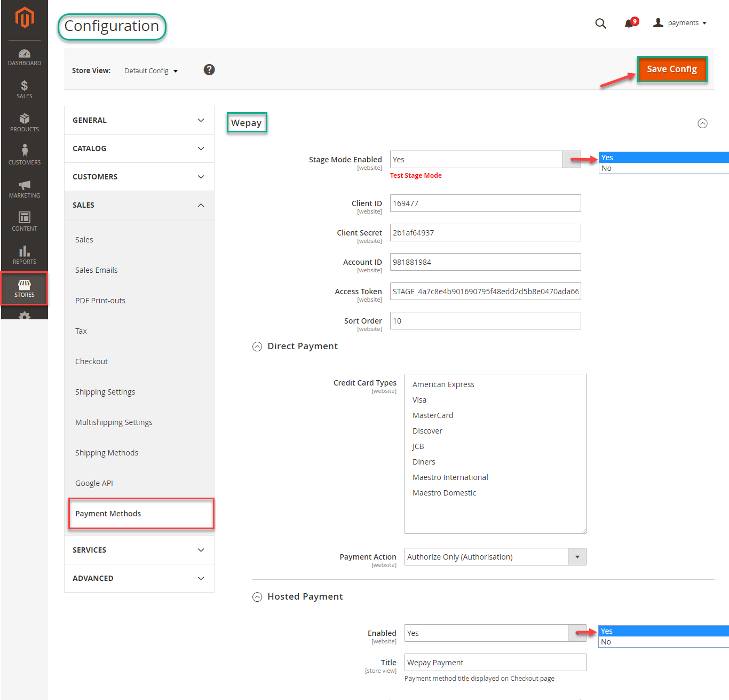Click the help question mark icon
Viewport: 729px width, 700px height.
pos(209,70)
